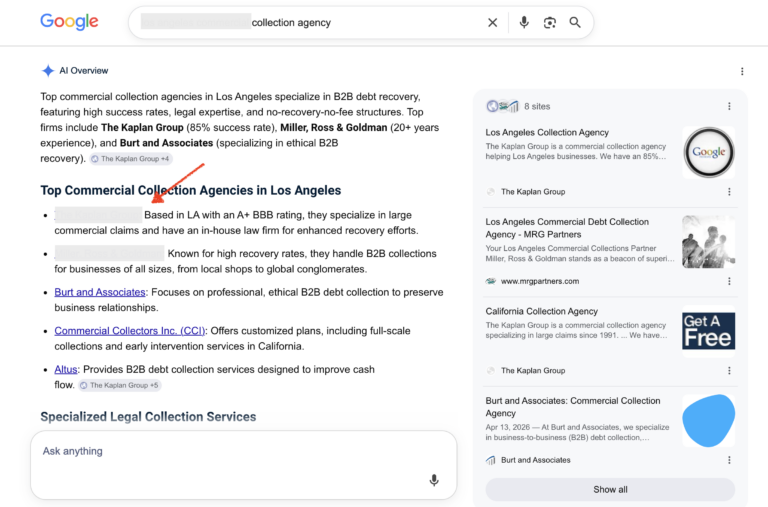Image resolution: width=768 pixels, height=507 pixels.
Task: Click The Kaplan Group label under California Collection Agency
Action: [x=533, y=370]
